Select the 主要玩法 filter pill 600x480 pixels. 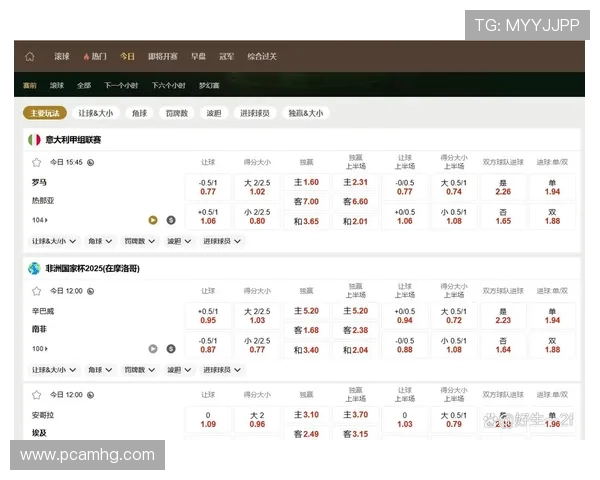pyautogui.click(x=45, y=113)
